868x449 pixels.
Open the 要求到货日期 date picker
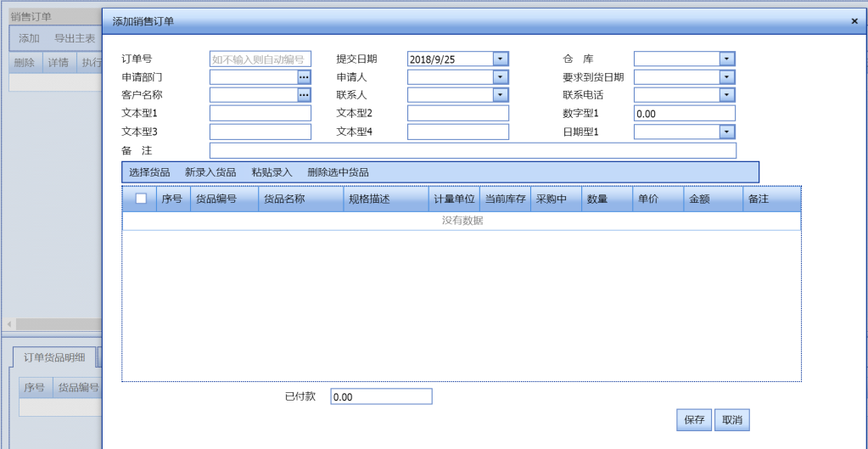726,77
